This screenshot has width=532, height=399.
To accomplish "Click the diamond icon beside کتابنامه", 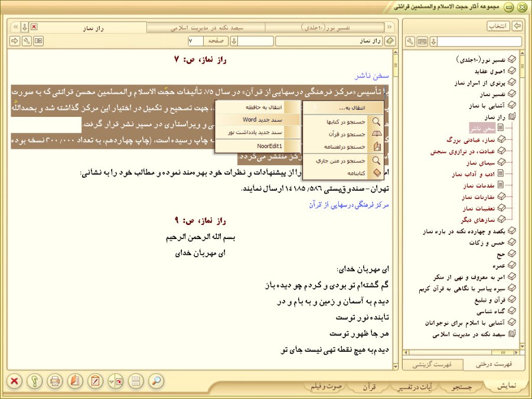I will [x=377, y=173].
